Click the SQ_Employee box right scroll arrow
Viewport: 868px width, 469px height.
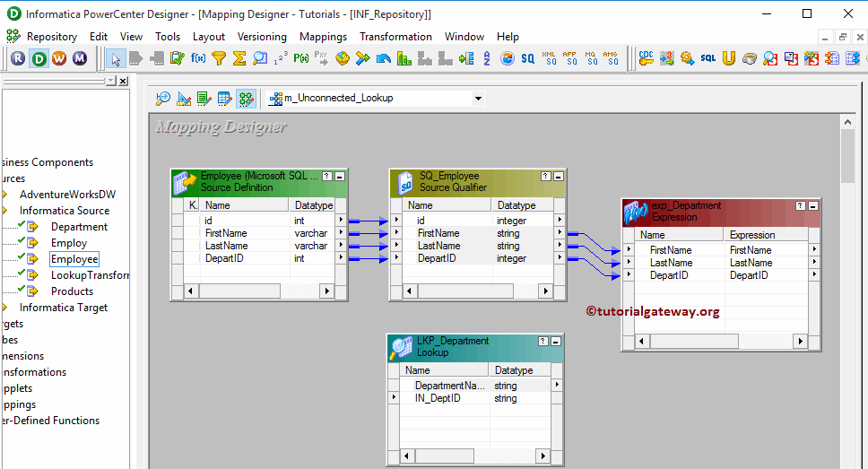pyautogui.click(x=546, y=291)
